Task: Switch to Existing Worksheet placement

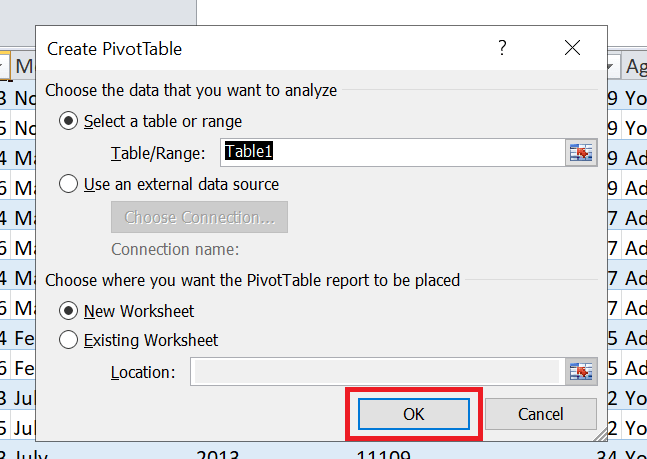Action: point(69,340)
